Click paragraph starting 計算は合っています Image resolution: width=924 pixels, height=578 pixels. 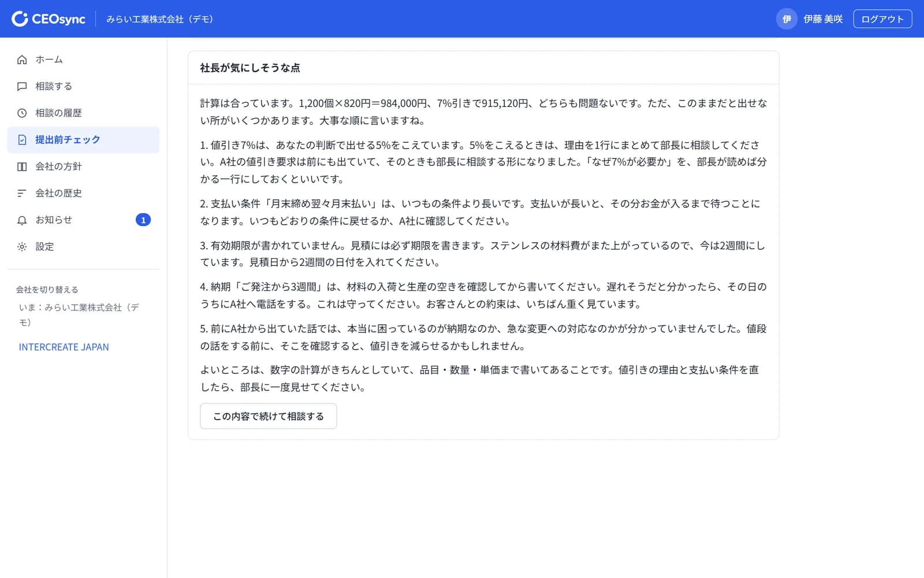click(483, 112)
